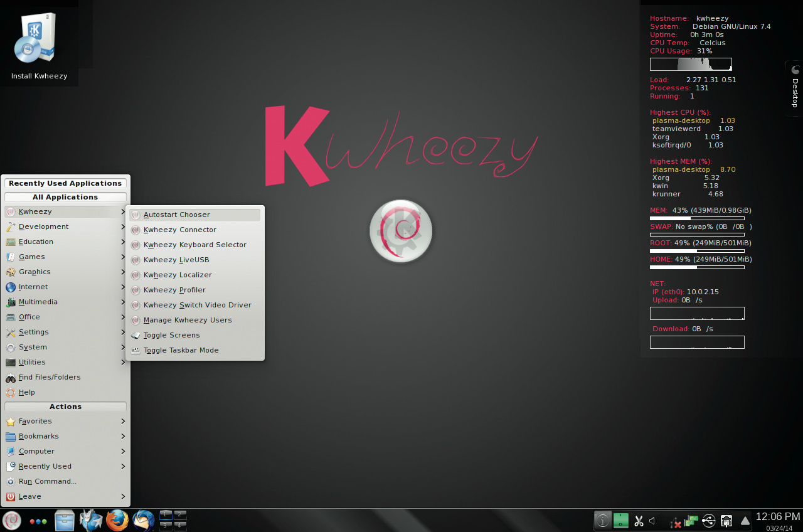Open the notifications info icon in tray

(603, 520)
